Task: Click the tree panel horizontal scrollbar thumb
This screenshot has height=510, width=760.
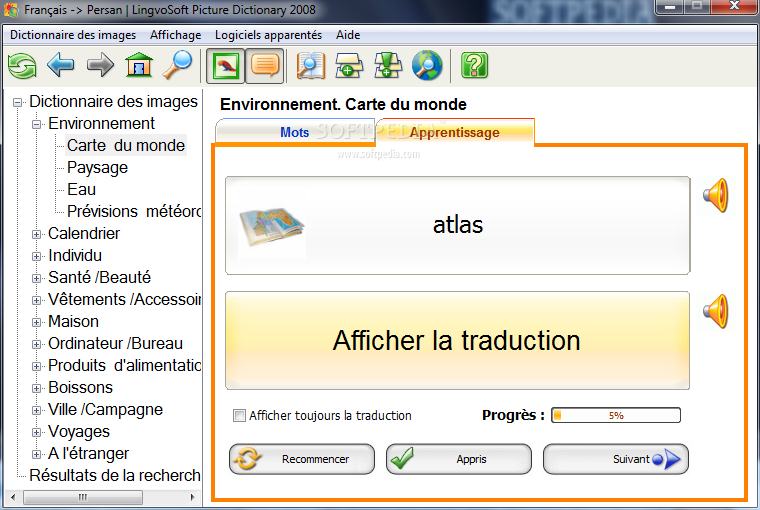Action: [x=83, y=497]
